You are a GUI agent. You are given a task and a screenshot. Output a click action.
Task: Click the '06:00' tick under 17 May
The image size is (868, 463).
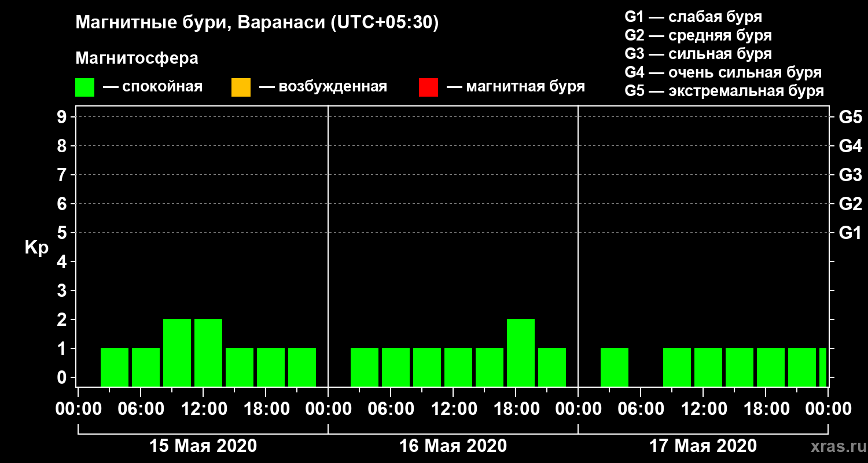(641, 409)
